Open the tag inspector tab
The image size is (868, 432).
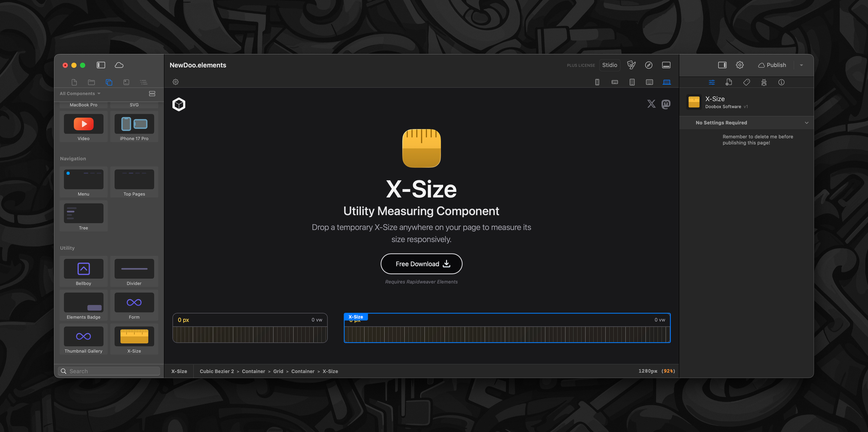[x=746, y=82]
